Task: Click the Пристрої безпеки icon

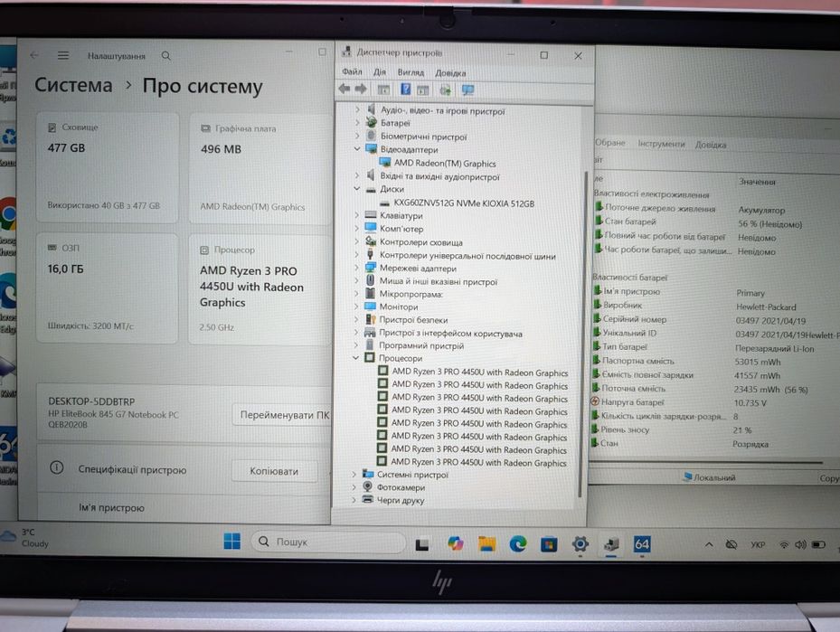Action: (x=370, y=319)
